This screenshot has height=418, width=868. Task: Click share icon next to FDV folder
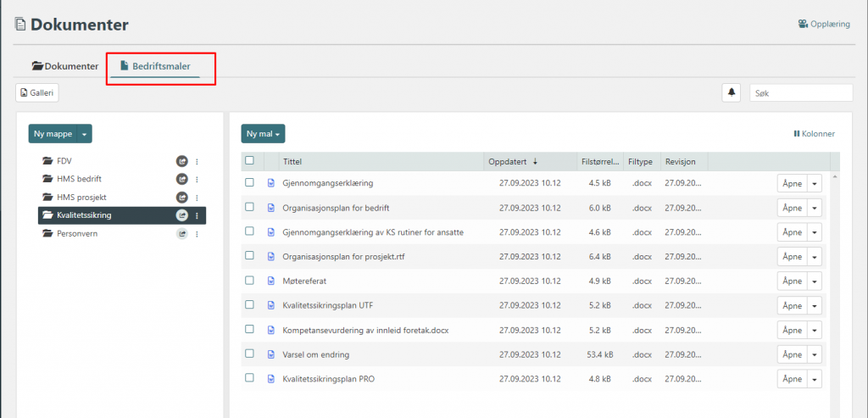[x=181, y=161]
